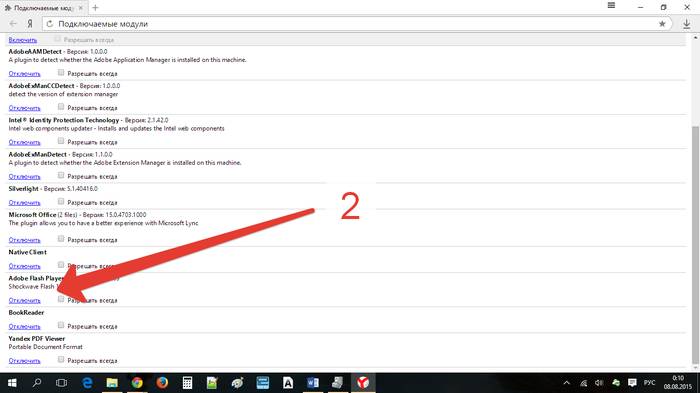The height and width of the screenshot is (393, 700).
Task: Open the browser hamburger menu
Action: click(x=612, y=5)
